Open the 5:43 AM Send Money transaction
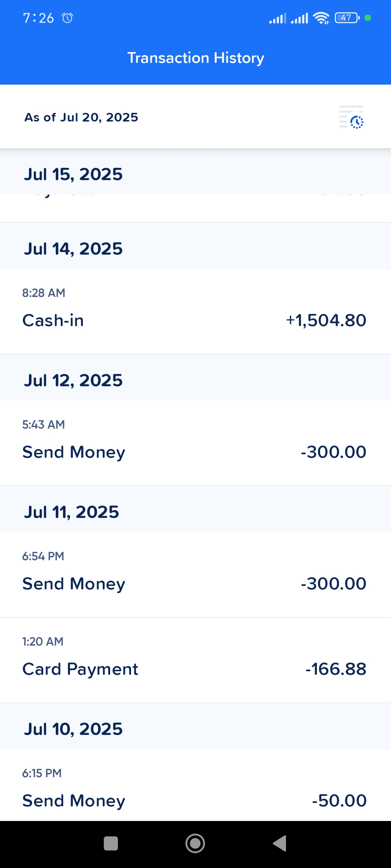The image size is (391, 868). (195, 443)
